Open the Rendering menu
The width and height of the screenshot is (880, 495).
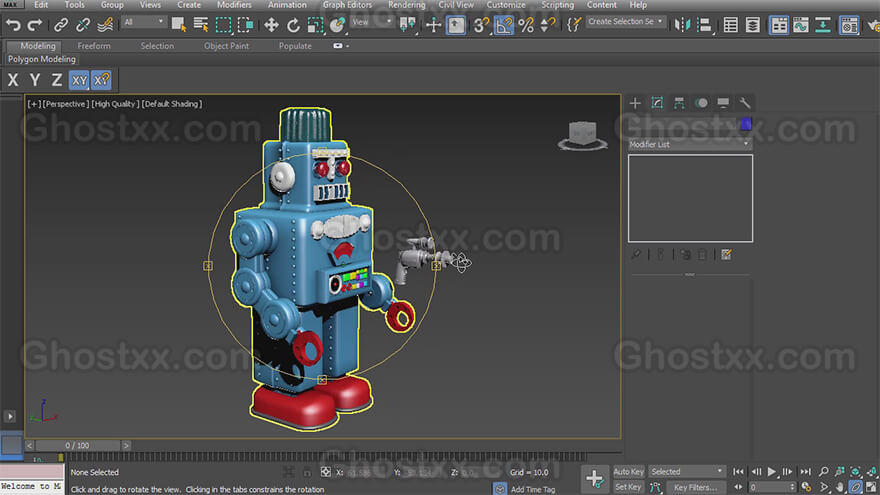406,5
